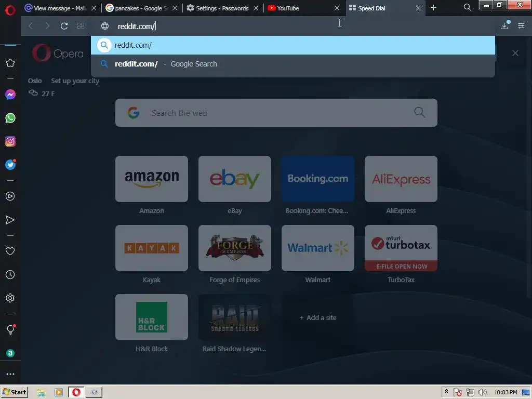Open the Raid Shadow Legends tile
The width and height of the screenshot is (532, 399).
coord(235,317)
